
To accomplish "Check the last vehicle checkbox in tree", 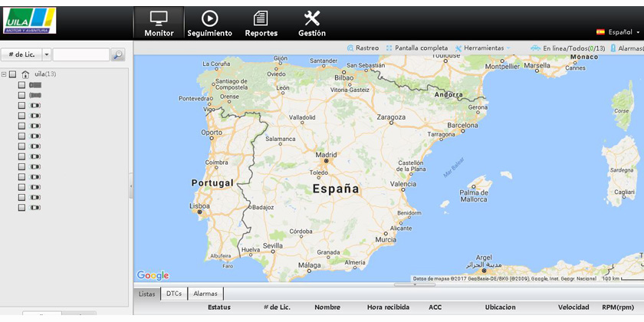I will click(21, 208).
